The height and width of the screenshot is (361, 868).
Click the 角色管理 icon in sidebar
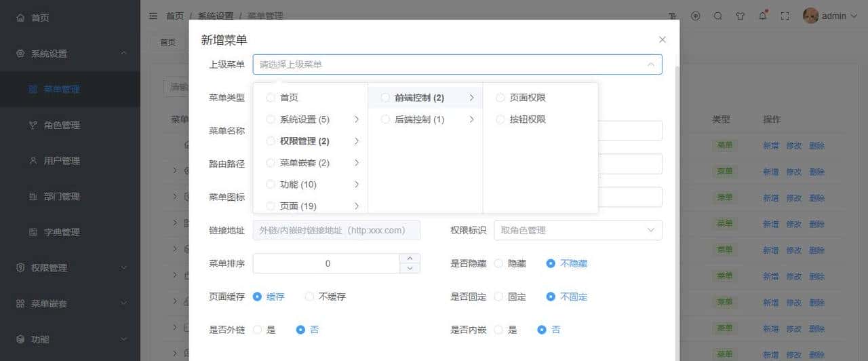click(x=33, y=125)
